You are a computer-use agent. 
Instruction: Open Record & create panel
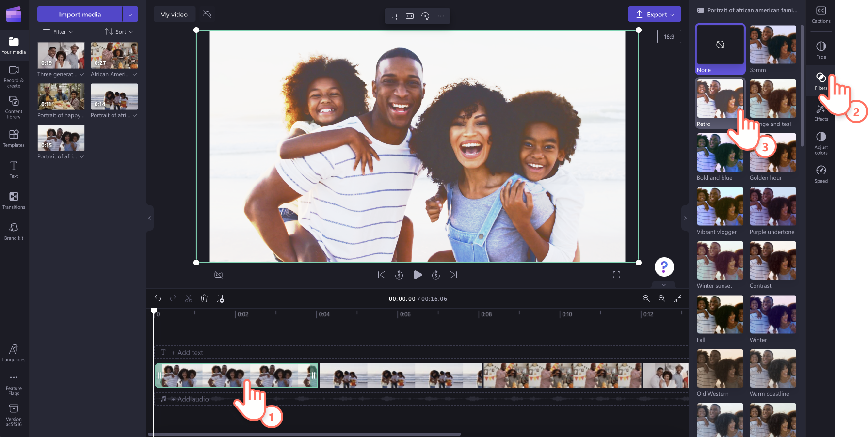[14, 77]
